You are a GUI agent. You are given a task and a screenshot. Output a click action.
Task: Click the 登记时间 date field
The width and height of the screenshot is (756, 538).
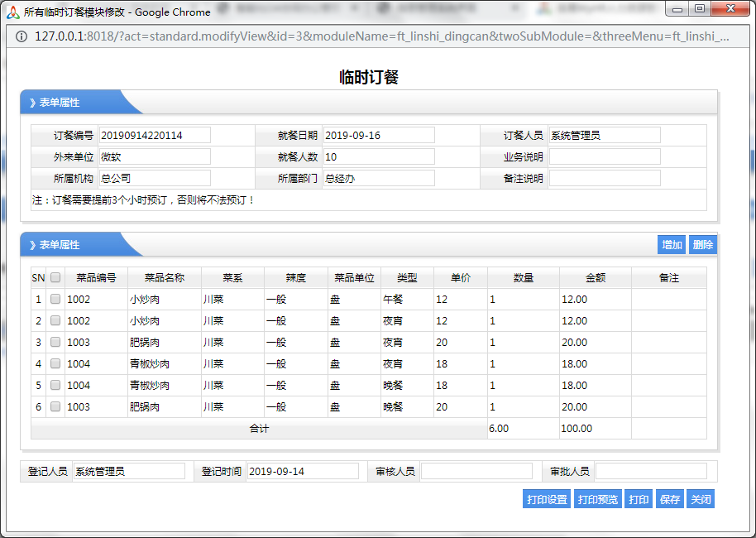pos(302,471)
